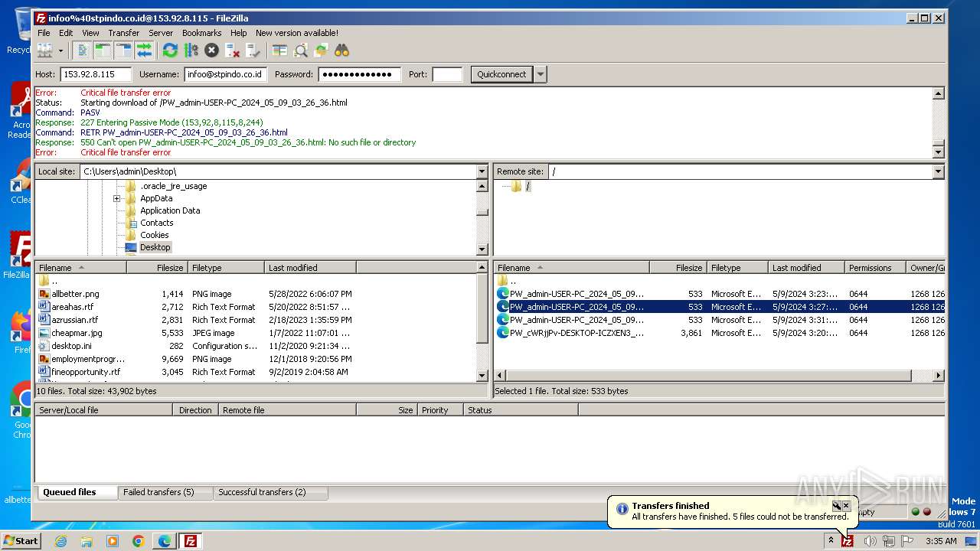Select PW_cWRjjPv-DESKTOP-ICZXEN3 remote file
980x551 pixels.
click(x=577, y=333)
